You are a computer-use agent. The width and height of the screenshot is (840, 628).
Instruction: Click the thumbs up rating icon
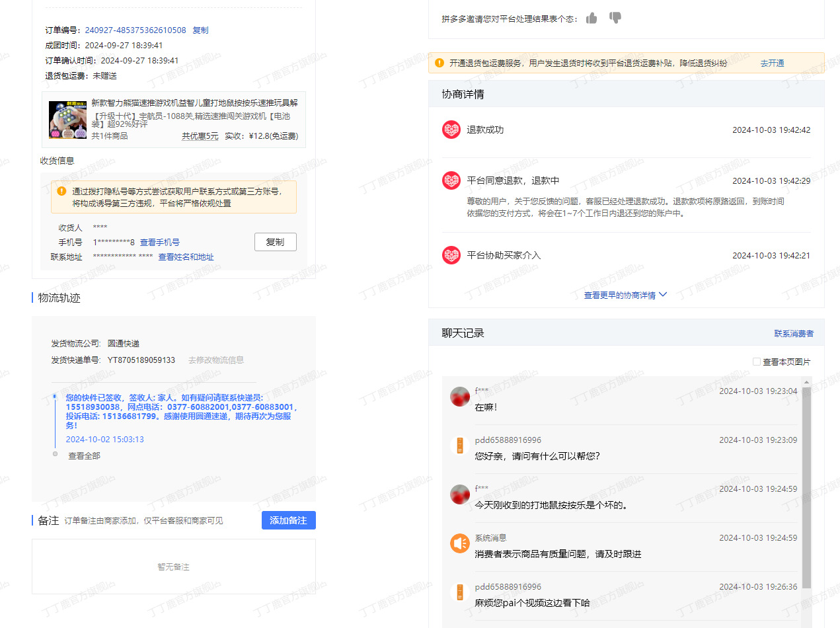point(592,18)
